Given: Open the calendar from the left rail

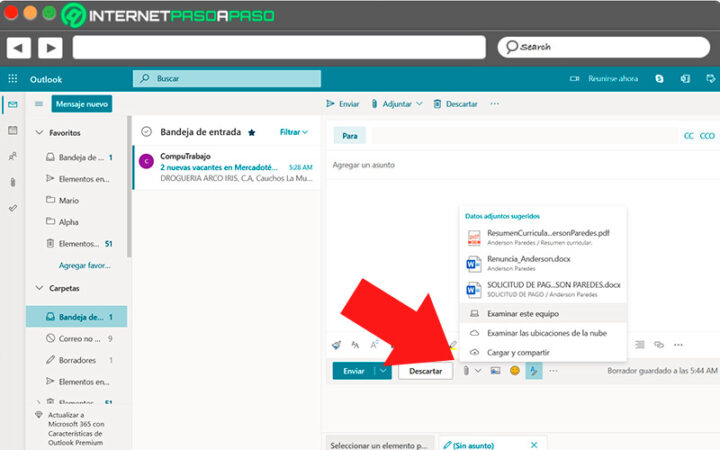Looking at the screenshot, I should [12, 130].
